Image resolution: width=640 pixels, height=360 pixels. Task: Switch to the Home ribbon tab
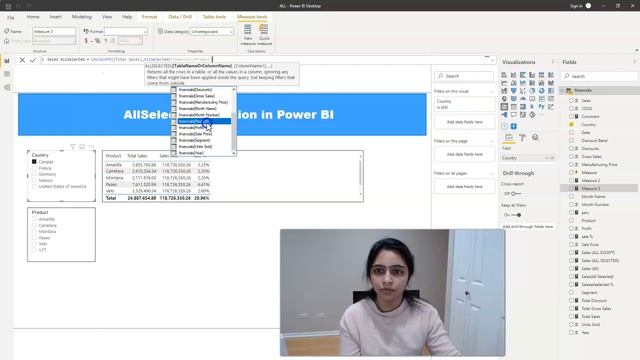pos(33,17)
